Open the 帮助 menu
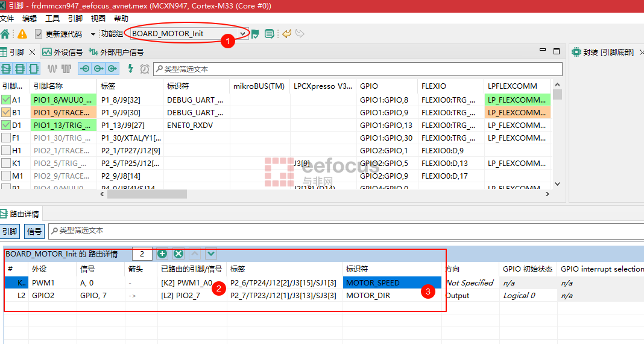Viewport: 644px width, 344px height. (x=121, y=19)
